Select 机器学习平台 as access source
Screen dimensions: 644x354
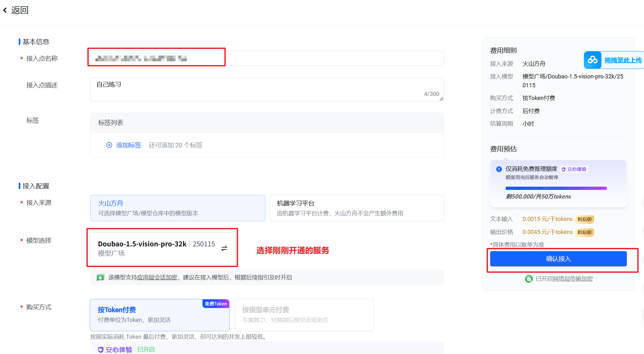pos(356,208)
